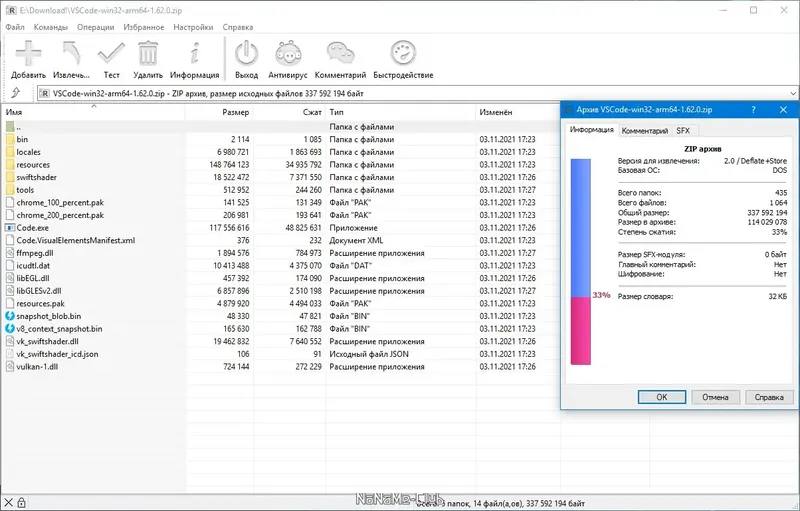800x511 pixels.
Task: Run the Тест archive check icon
Action: point(111,54)
